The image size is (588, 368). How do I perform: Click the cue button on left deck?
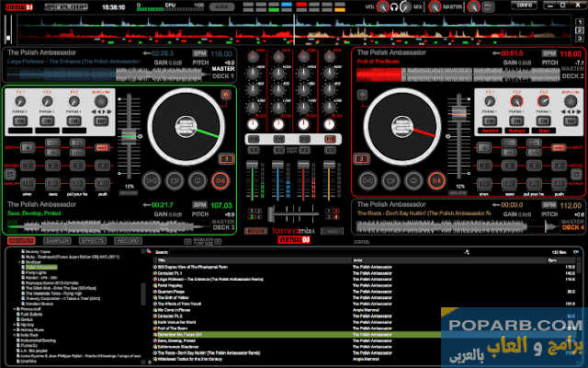(173, 180)
